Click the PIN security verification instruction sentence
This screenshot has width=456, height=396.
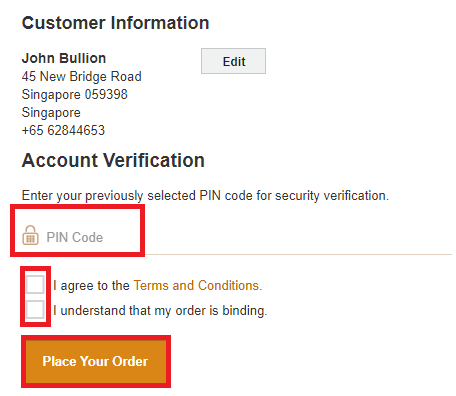[x=205, y=196]
